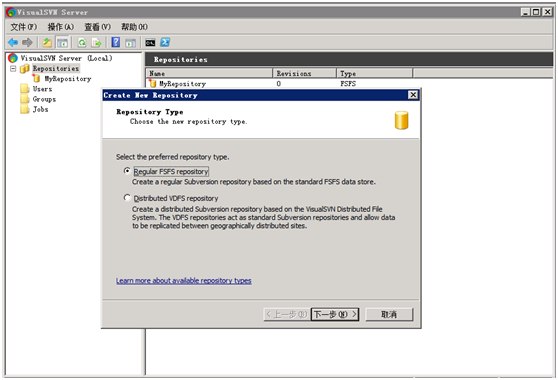558x380 pixels.
Task: Click the gray Forward arrow in the toolbar
Action: 27,43
